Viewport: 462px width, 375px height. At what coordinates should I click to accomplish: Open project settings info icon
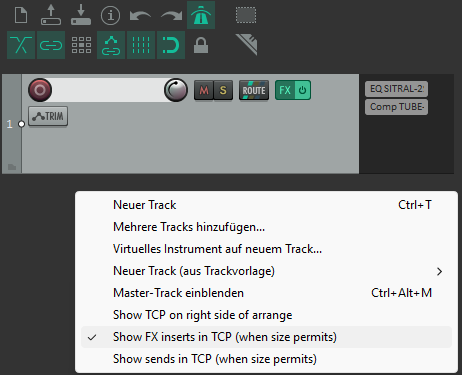[110, 15]
